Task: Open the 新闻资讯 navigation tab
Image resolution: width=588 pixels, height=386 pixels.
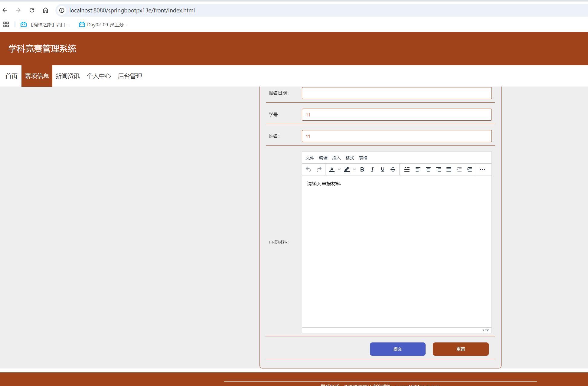Action: click(x=67, y=76)
